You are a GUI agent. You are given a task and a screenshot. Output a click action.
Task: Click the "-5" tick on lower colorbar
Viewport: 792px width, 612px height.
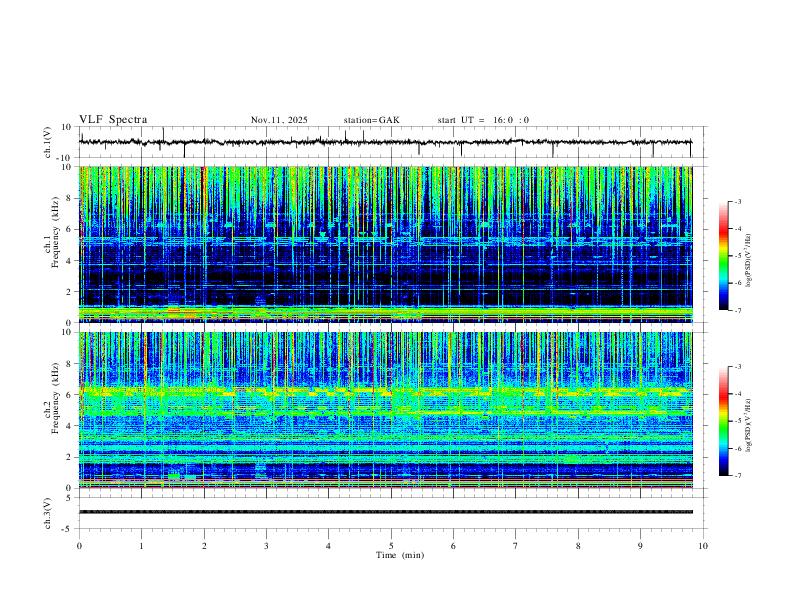click(737, 421)
